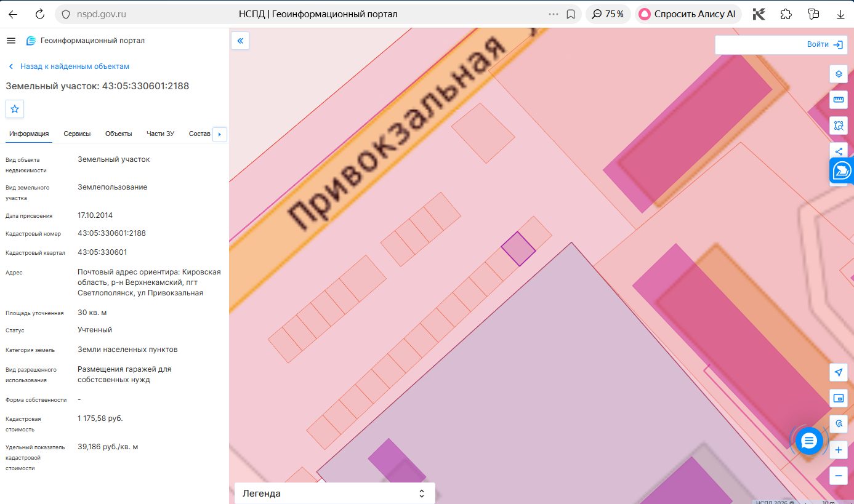
Task: Click cadastral quarter value 43:05:330601
Action: 102,252
